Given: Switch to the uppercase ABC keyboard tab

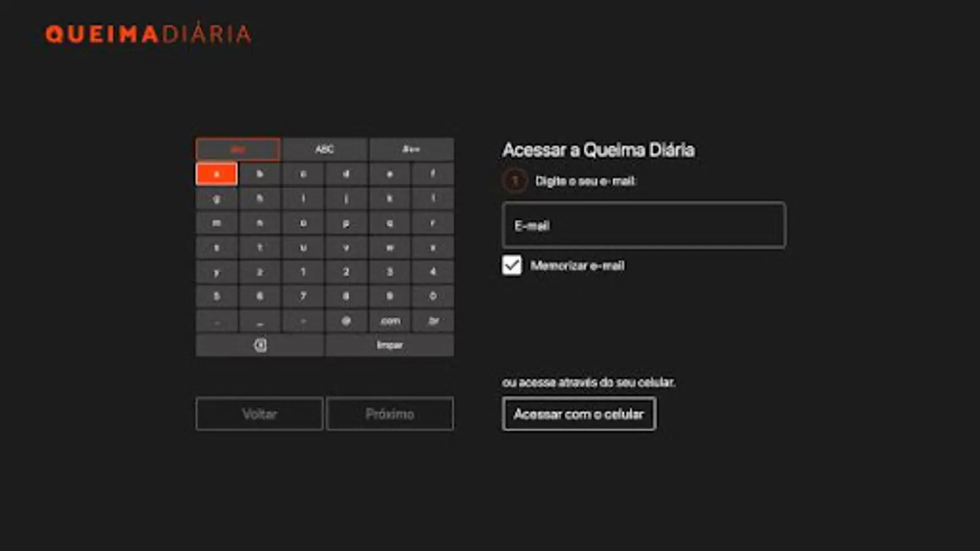Looking at the screenshot, I should (x=325, y=149).
